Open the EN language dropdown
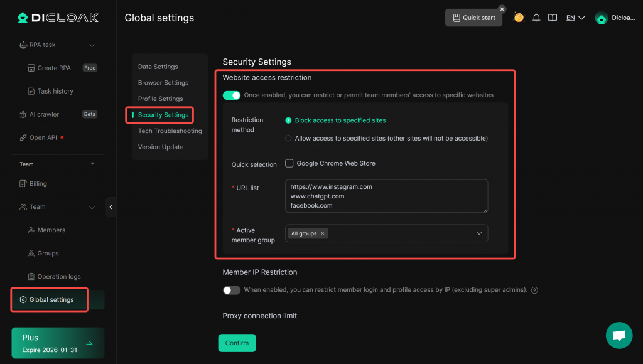The height and width of the screenshot is (364, 643). pyautogui.click(x=575, y=18)
